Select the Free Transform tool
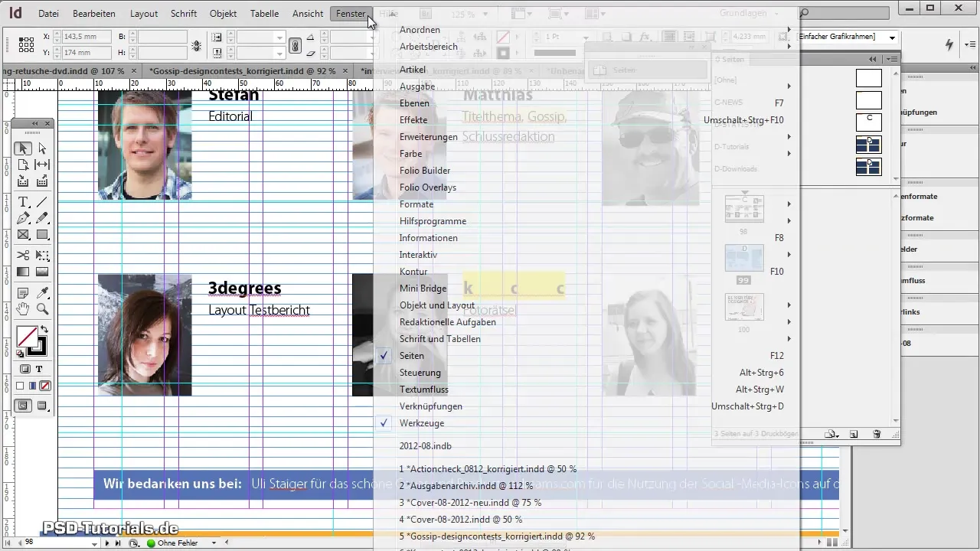 42,255
